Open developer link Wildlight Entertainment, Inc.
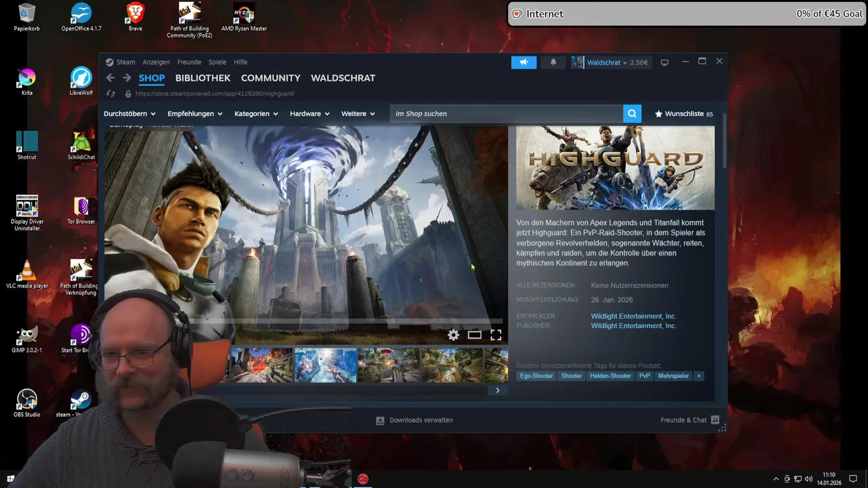The height and width of the screenshot is (488, 868). tap(633, 317)
